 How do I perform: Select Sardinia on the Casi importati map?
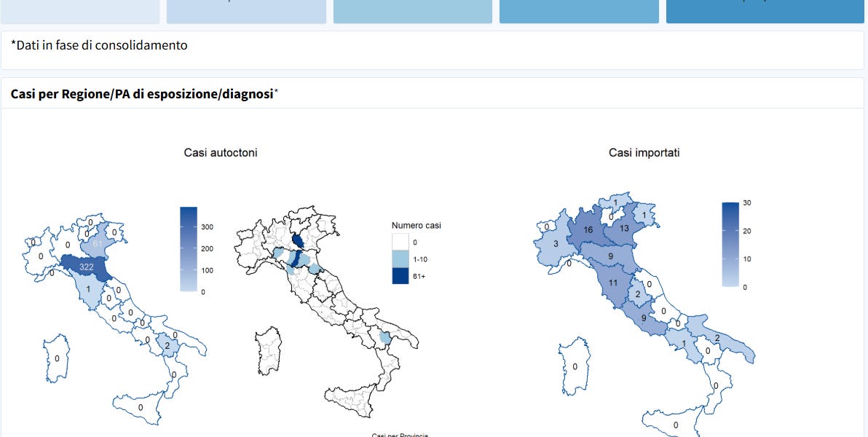coord(575,366)
